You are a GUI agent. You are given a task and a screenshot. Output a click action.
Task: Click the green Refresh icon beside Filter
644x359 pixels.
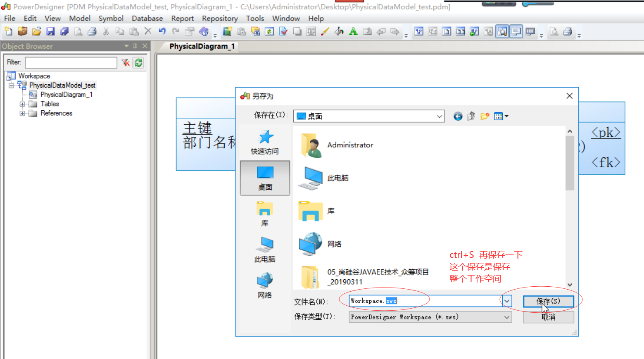138,62
